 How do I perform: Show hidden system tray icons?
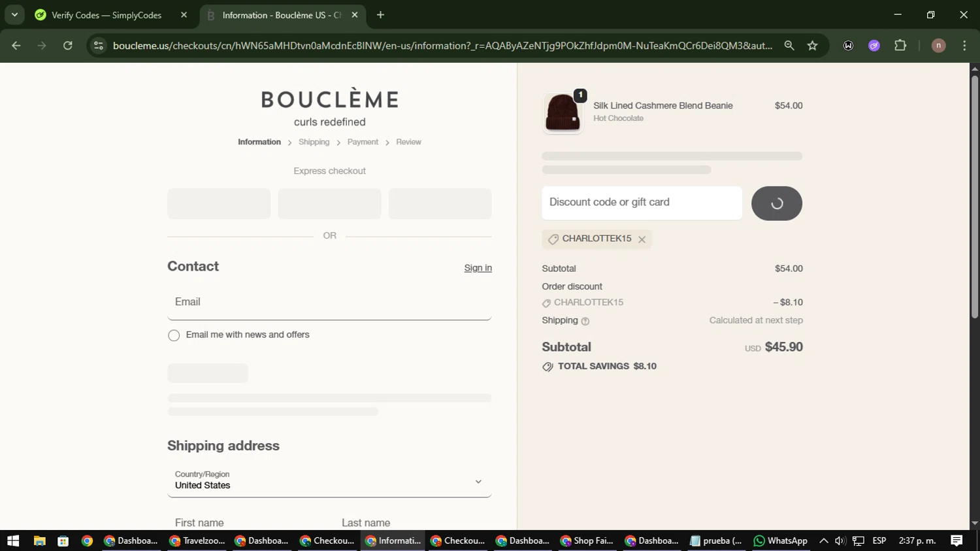pyautogui.click(x=823, y=541)
